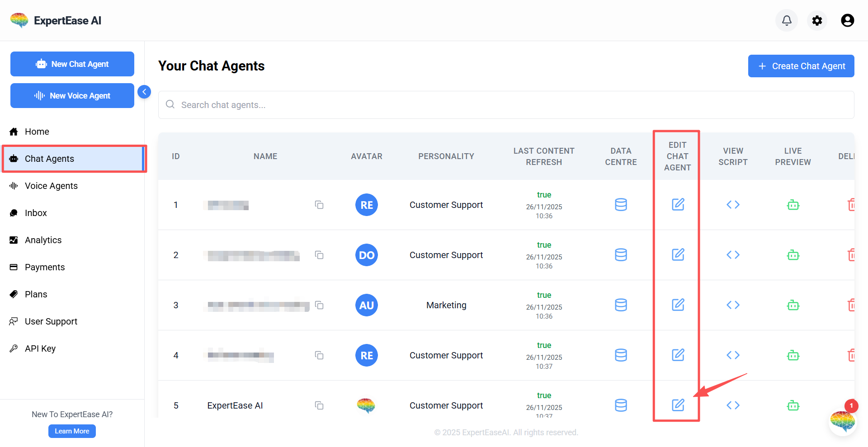View script for agent 3
Screen dimensions: 868x447
click(x=733, y=305)
